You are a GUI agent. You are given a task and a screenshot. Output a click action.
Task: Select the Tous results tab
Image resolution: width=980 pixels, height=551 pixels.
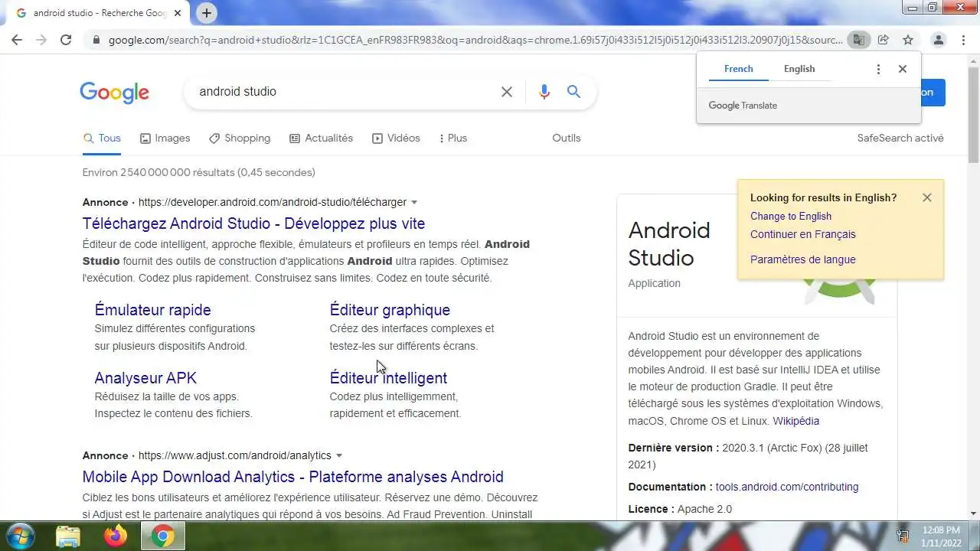(x=102, y=139)
